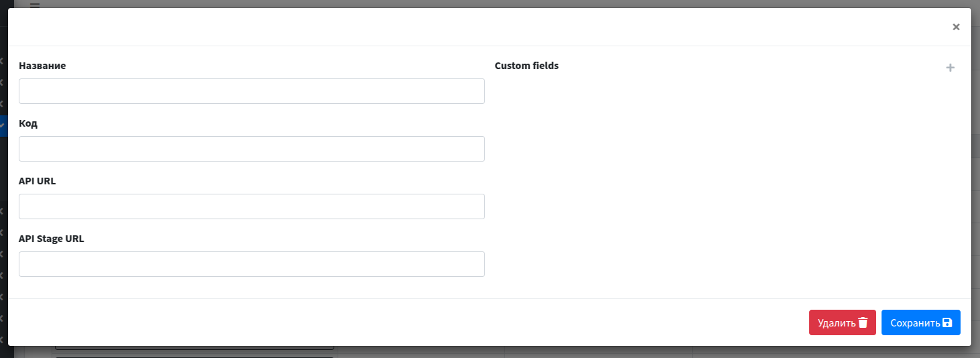Click the API URL label text
Viewport: 980px width, 358px height.
[x=38, y=181]
